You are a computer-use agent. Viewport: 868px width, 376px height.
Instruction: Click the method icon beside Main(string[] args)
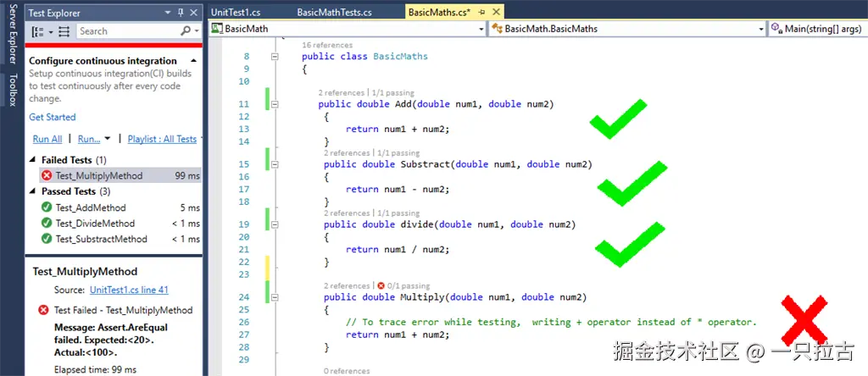point(776,29)
